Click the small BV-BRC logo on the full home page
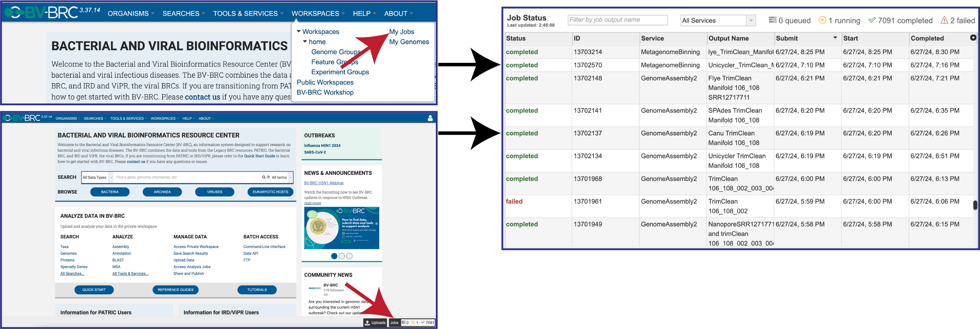980x329 pixels. [22, 118]
